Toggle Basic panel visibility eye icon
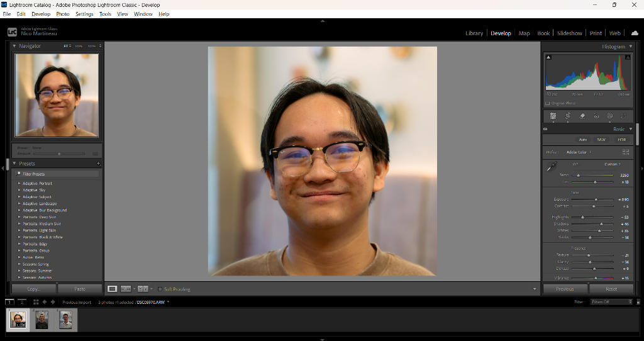Screen dimensions: 644x341 coord(545,129)
